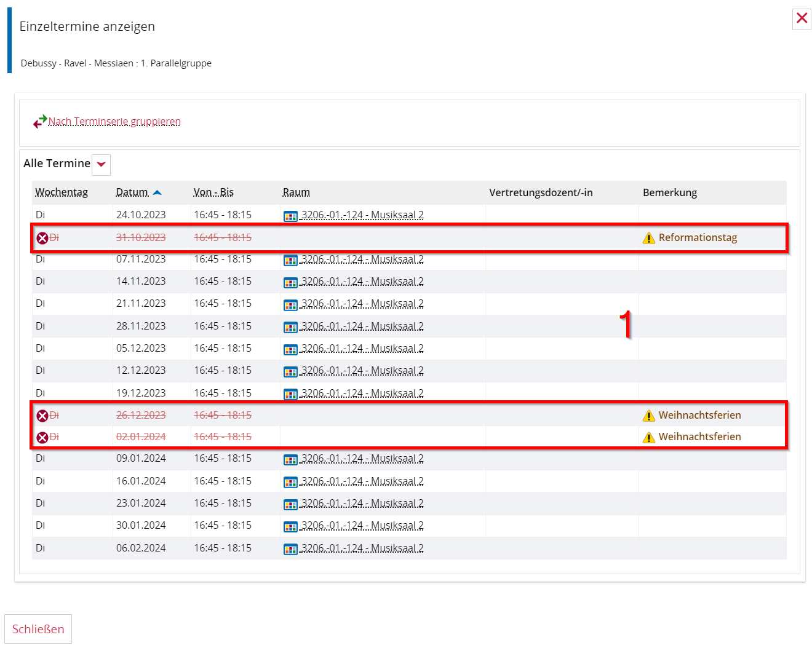Close the dialog with the red X
The image size is (812, 648).
click(802, 18)
